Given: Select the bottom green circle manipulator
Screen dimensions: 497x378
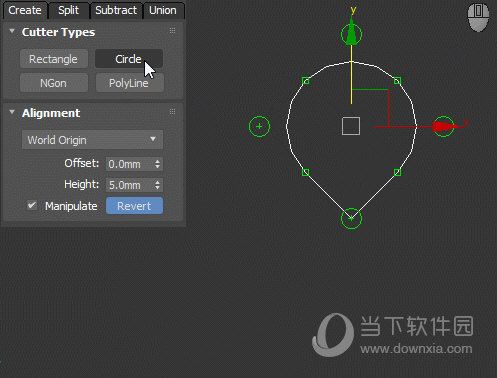Looking at the screenshot, I should [x=351, y=218].
